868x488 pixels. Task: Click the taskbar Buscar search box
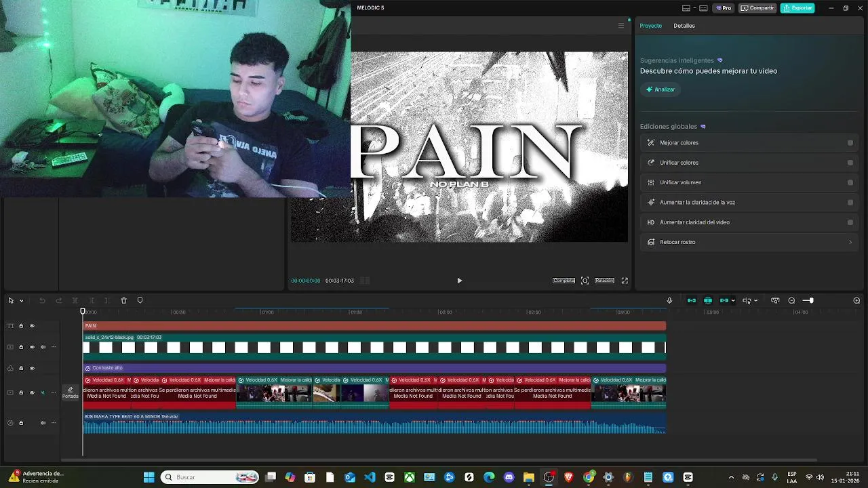click(x=210, y=477)
